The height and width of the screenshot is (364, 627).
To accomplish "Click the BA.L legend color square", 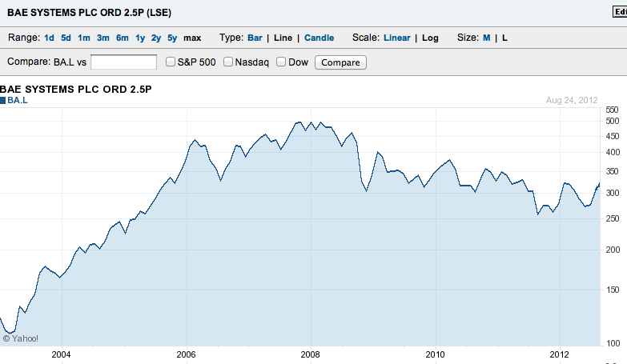I will (x=2, y=100).
